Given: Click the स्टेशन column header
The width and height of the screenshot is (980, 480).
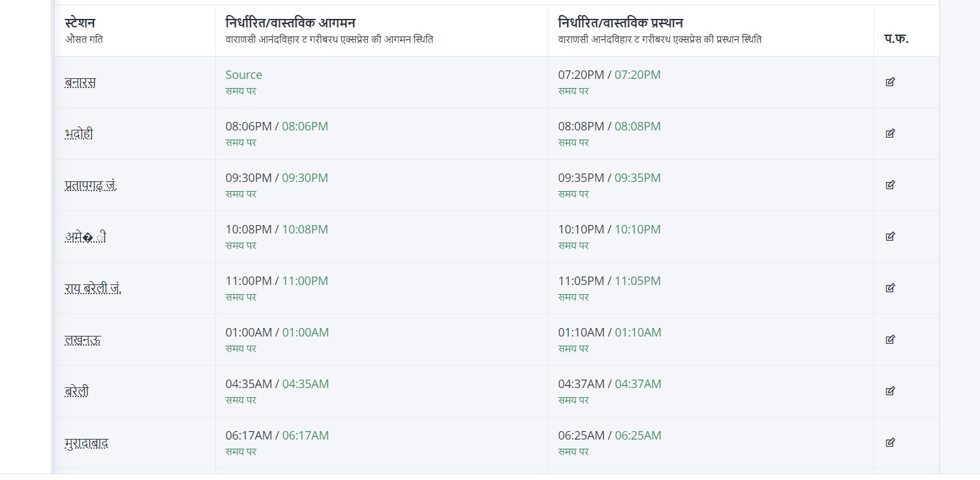Looking at the screenshot, I should click(x=80, y=23).
